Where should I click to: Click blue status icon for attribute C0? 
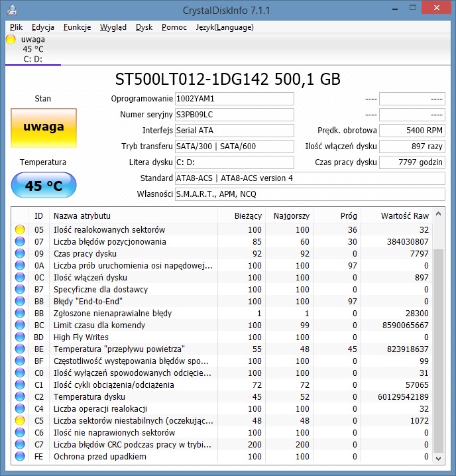pyautogui.click(x=20, y=373)
